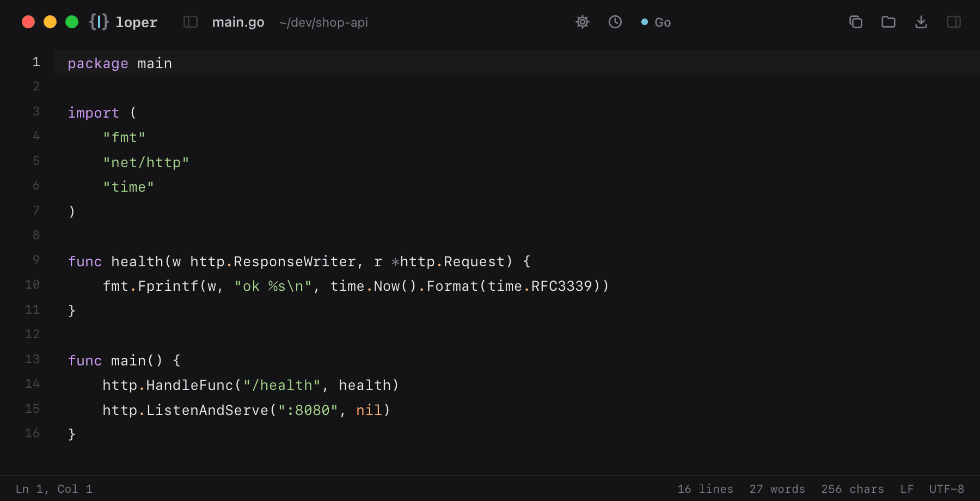Click the green macOS zoom button
The width and height of the screenshot is (980, 501).
pos(72,22)
